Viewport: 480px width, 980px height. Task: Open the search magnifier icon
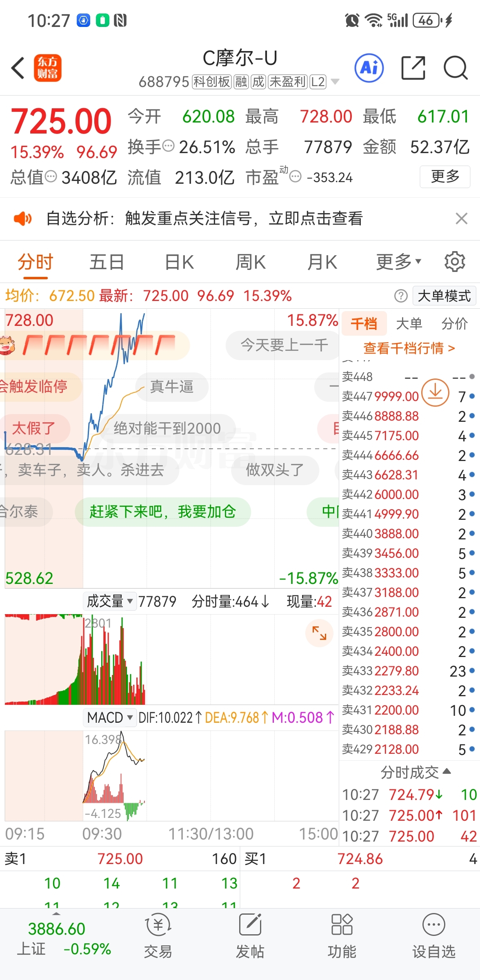click(x=456, y=68)
